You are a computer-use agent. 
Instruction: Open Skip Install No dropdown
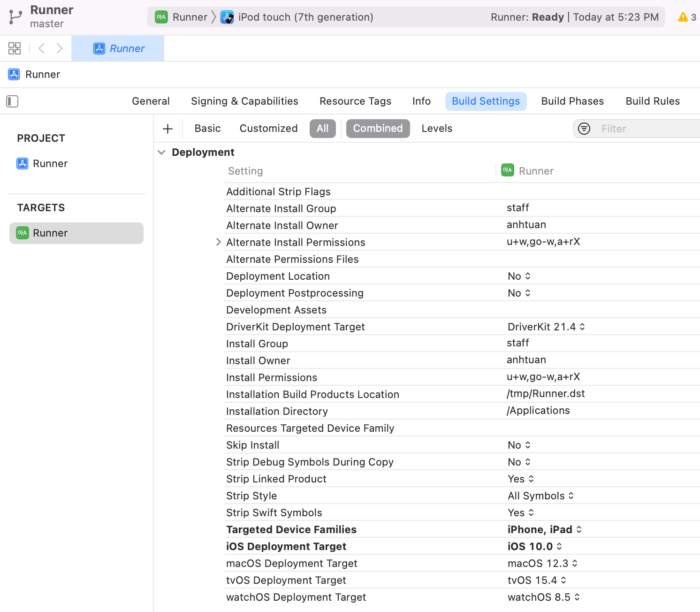[519, 445]
